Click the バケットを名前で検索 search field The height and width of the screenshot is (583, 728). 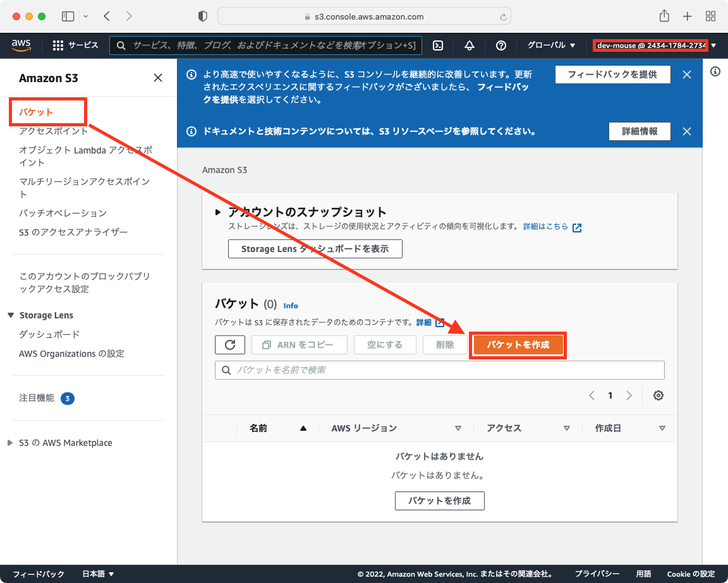(439, 370)
